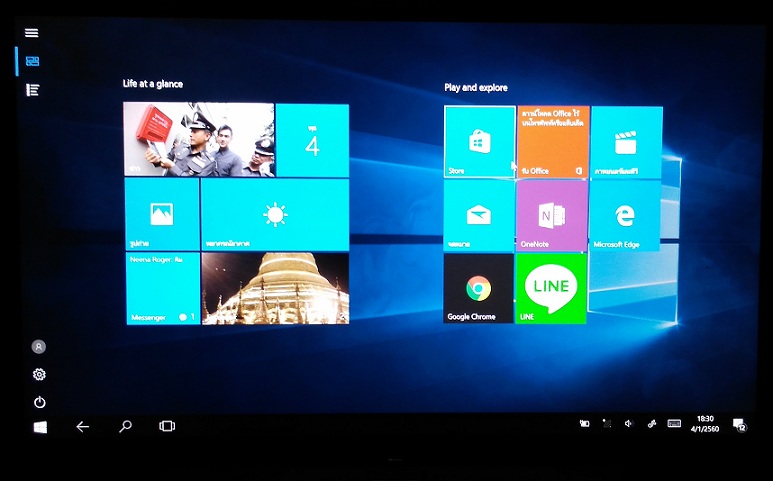Open the touch keyboard tray icon
Viewport: 773px width, 481px height.
[x=674, y=423]
